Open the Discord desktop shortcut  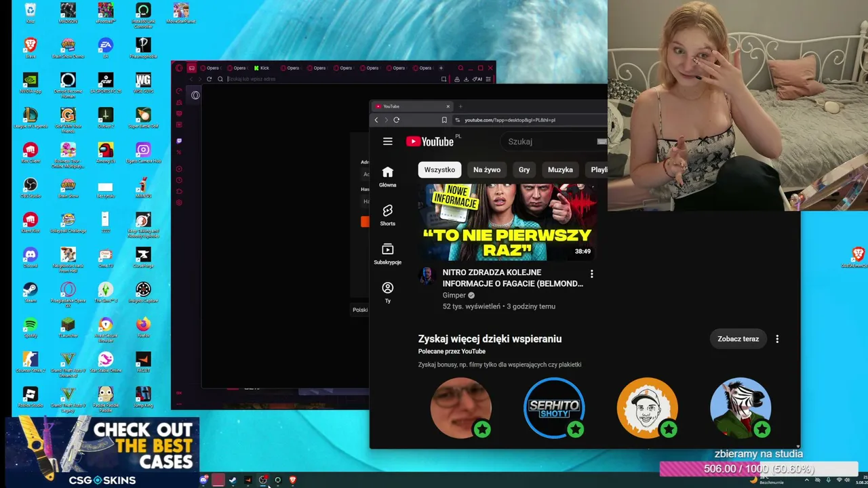click(30, 257)
